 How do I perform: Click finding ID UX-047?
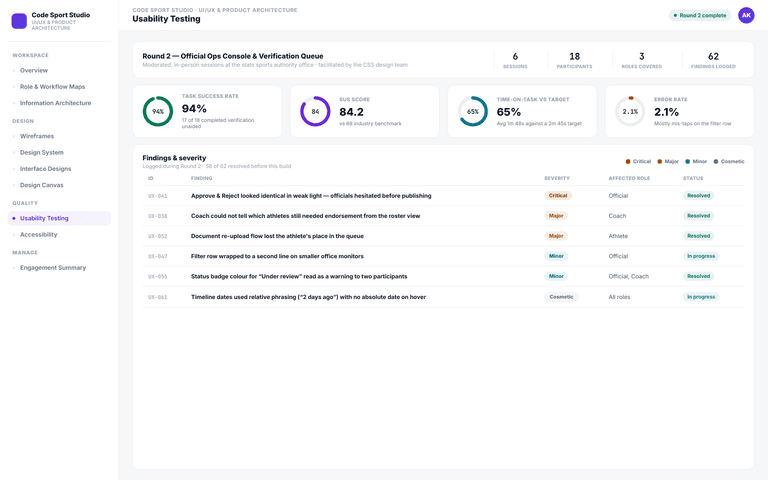[158, 256]
